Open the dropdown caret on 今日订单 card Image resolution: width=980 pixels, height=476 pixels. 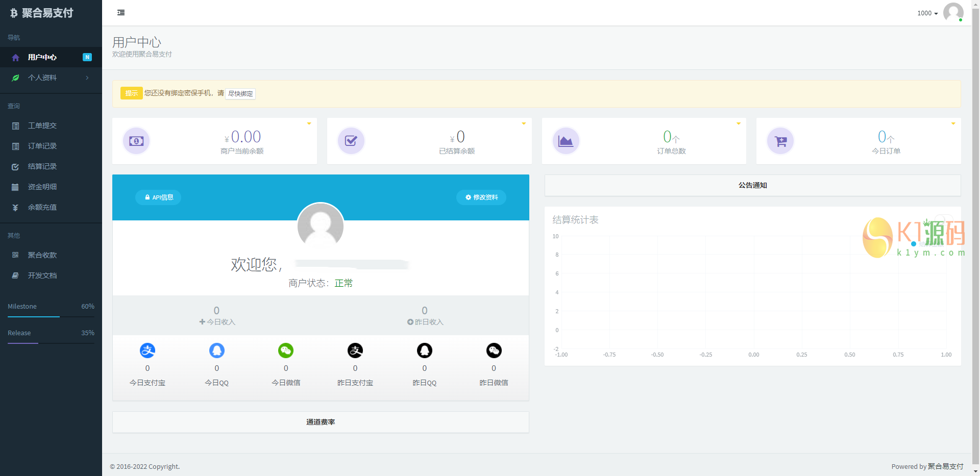[x=953, y=123]
